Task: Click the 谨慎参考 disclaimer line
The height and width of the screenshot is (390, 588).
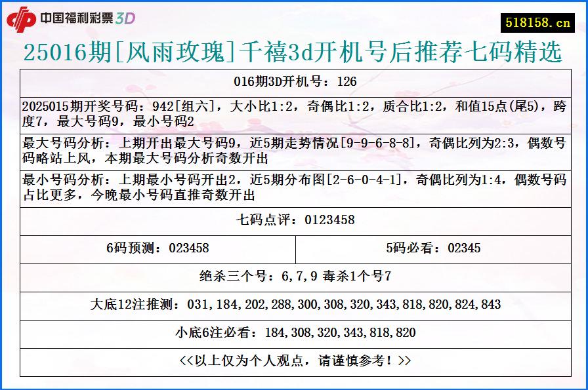Action: (294, 359)
